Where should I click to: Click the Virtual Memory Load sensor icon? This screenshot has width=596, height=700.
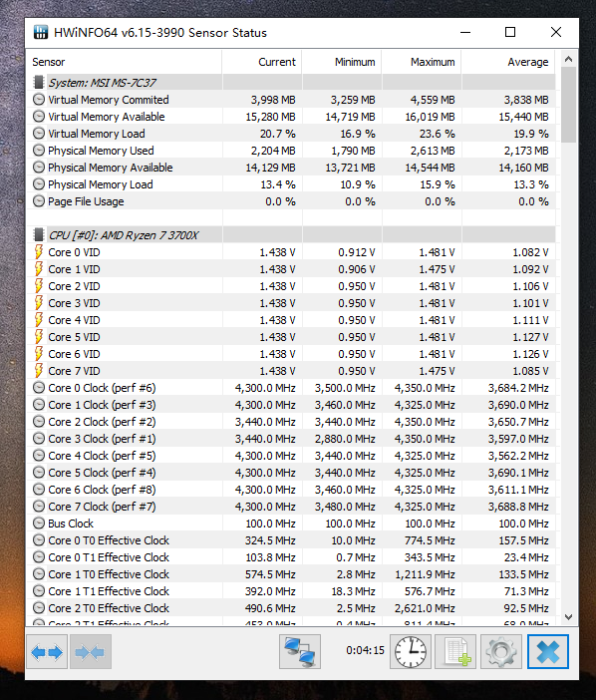pyautogui.click(x=39, y=134)
